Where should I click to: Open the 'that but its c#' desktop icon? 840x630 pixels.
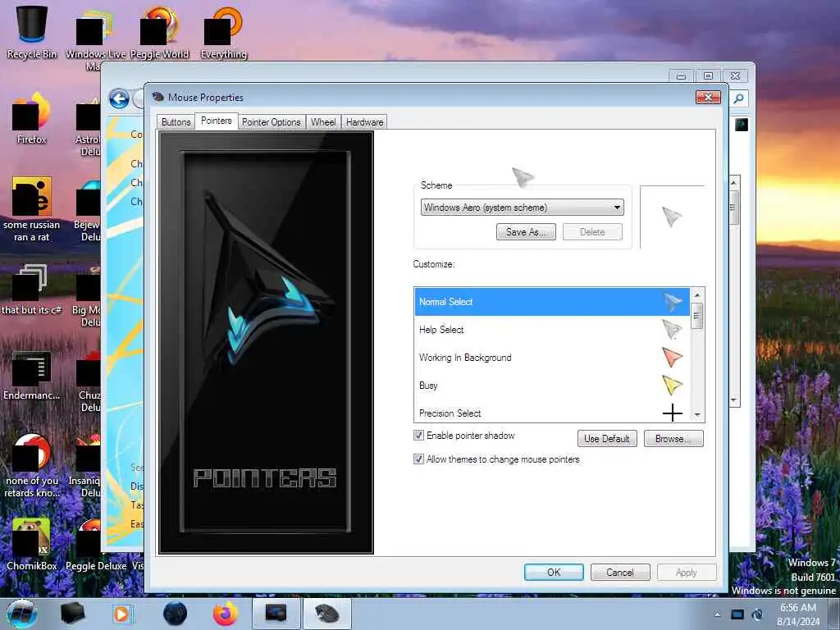[x=32, y=290]
